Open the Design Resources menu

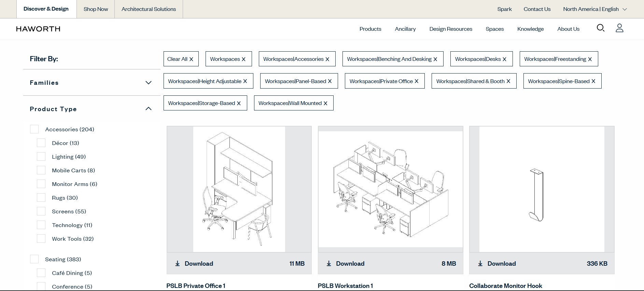pyautogui.click(x=451, y=29)
